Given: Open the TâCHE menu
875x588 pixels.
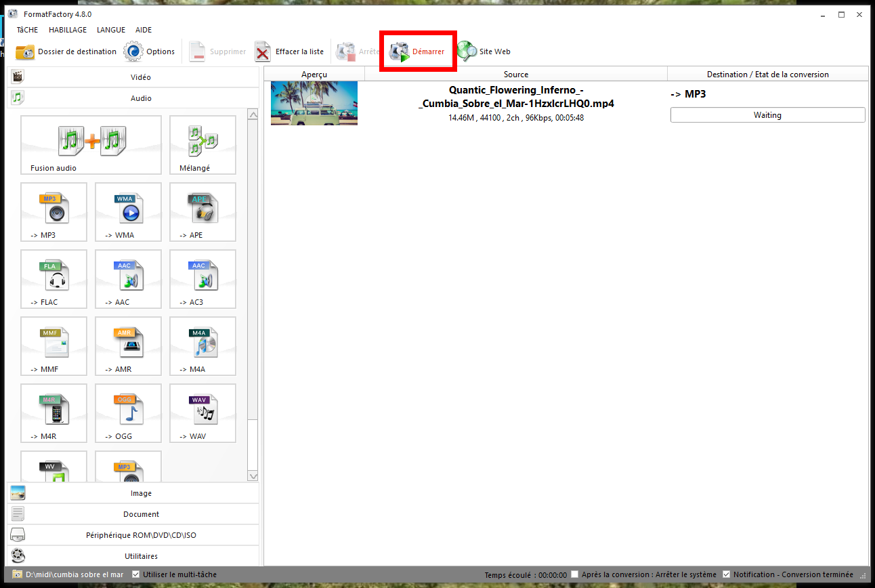Looking at the screenshot, I should pyautogui.click(x=28, y=30).
